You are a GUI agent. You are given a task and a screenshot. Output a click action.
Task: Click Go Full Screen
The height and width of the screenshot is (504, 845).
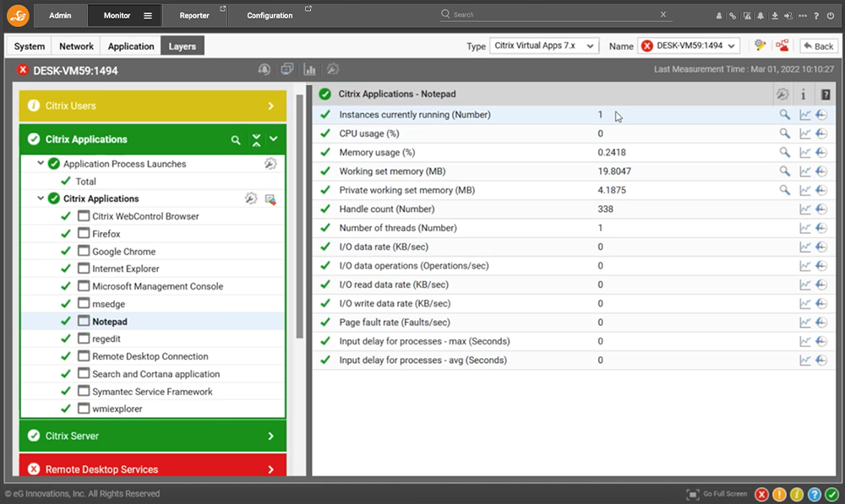[x=717, y=494]
